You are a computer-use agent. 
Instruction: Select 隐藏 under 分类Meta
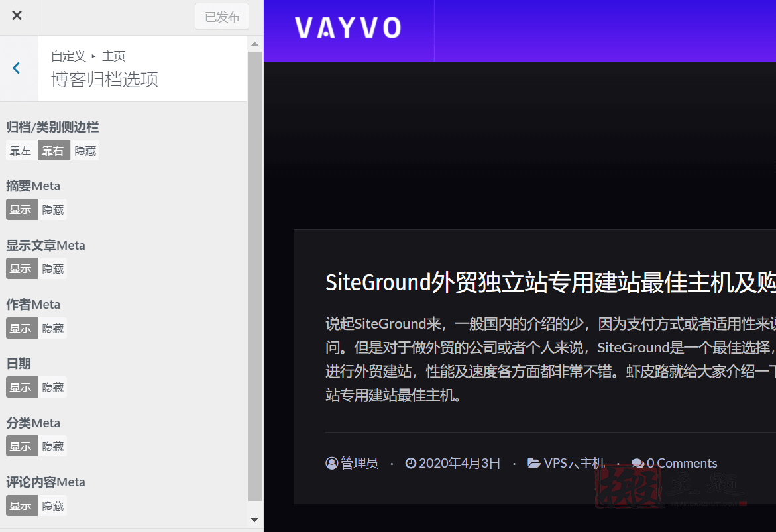pos(52,447)
